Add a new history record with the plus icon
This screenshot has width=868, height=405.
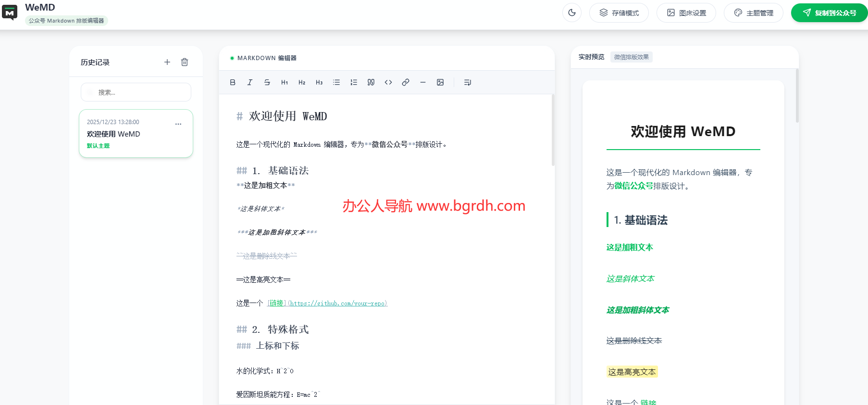[167, 62]
